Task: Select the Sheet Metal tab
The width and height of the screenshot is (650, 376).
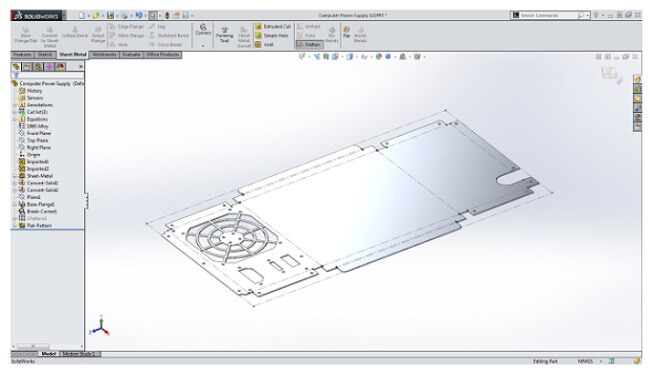Action: (x=73, y=55)
